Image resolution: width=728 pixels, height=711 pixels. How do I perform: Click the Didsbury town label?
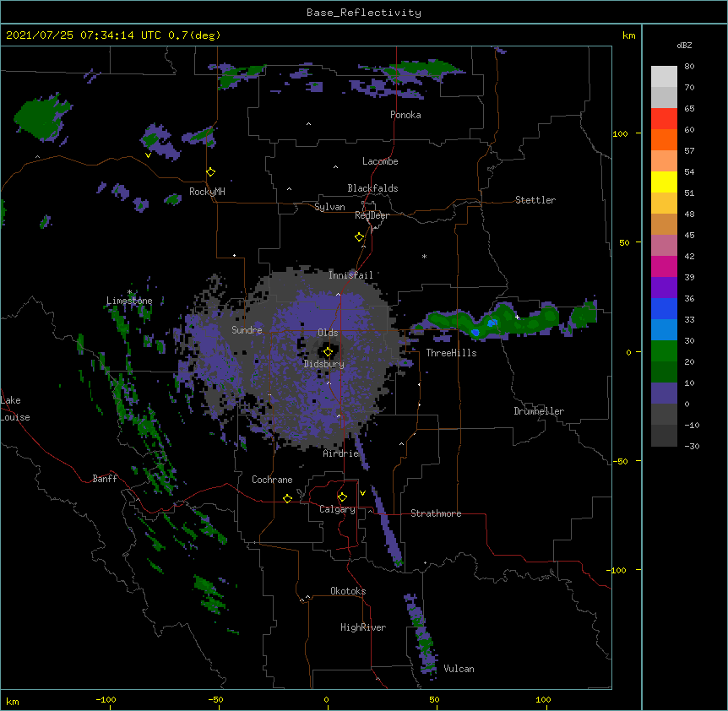click(323, 364)
